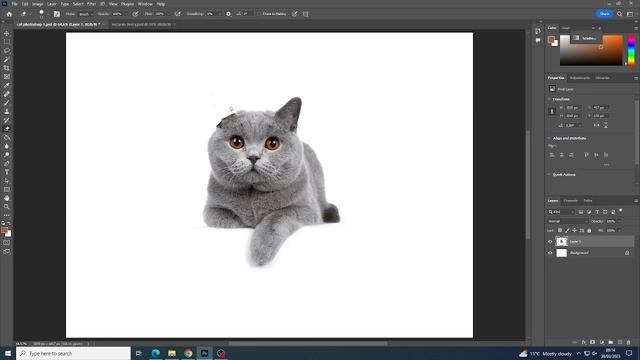Viewport: 640px width, 360px height.
Task: Click foreground color swatch in Color panel
Action: point(551,40)
